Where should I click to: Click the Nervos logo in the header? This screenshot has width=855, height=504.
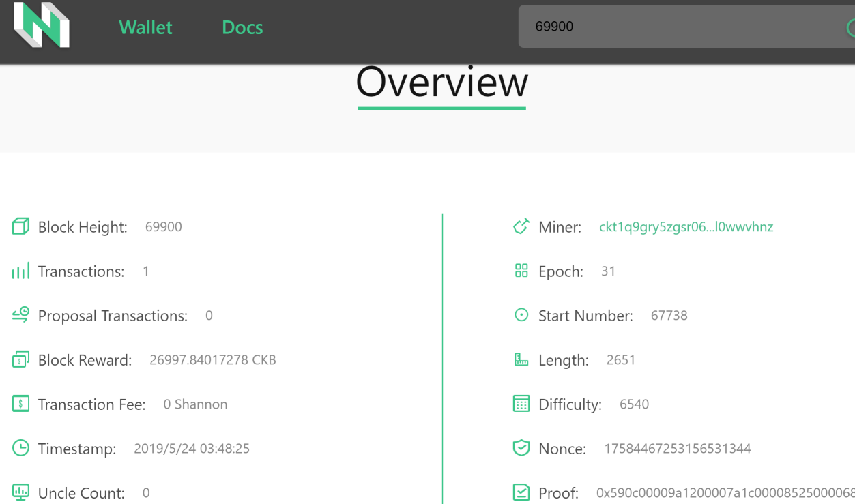tap(42, 25)
